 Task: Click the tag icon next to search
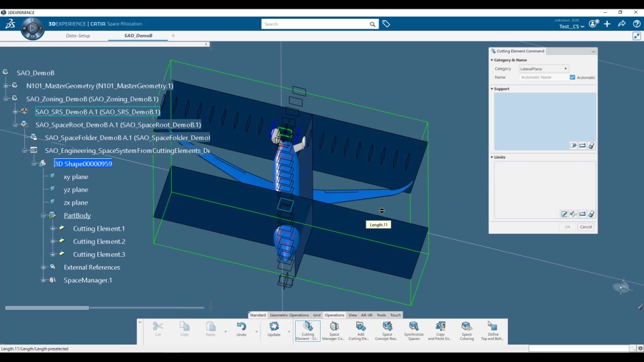pyautogui.click(x=386, y=24)
